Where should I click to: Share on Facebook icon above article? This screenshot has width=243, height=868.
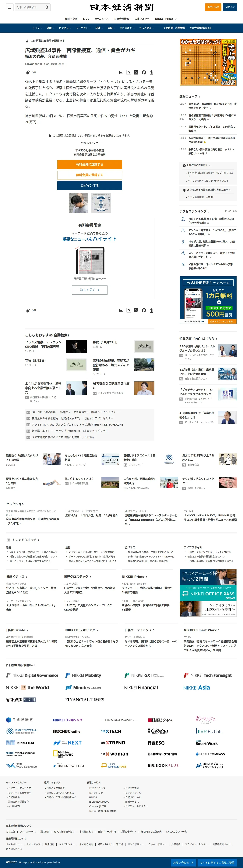coord(144,72)
